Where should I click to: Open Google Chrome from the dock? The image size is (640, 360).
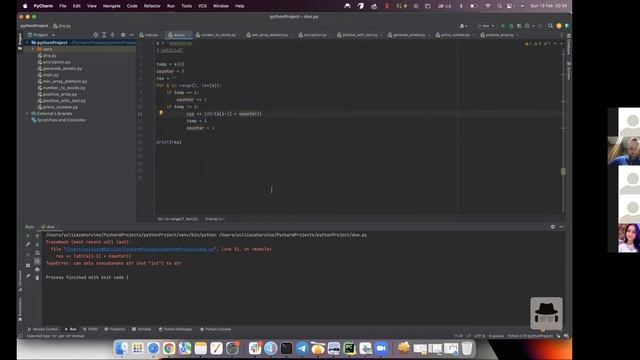pos(169,348)
